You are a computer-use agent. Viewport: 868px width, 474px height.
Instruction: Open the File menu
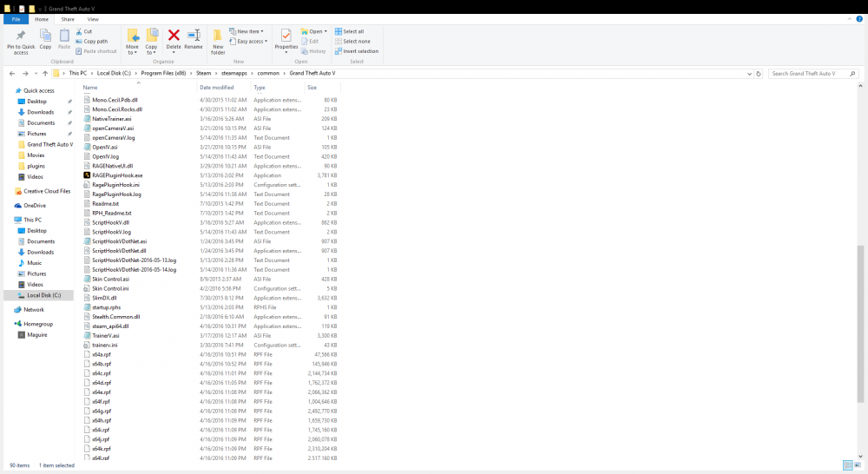pos(16,19)
